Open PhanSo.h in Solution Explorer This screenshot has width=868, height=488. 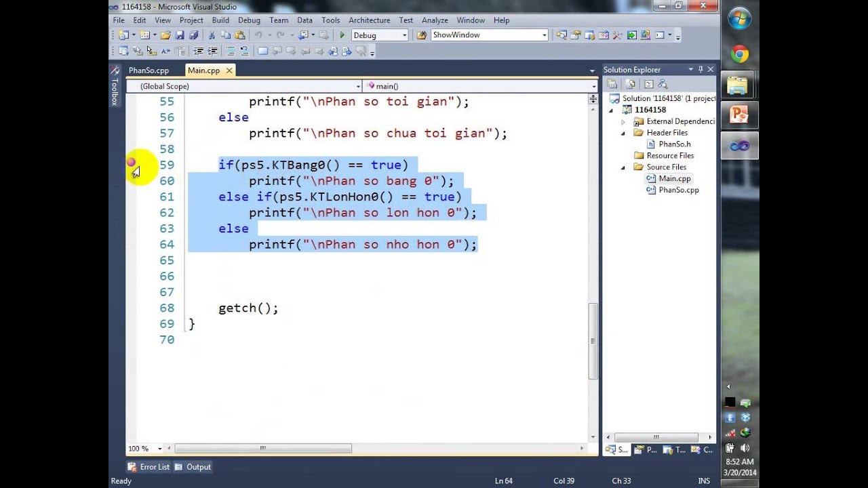[x=674, y=144]
